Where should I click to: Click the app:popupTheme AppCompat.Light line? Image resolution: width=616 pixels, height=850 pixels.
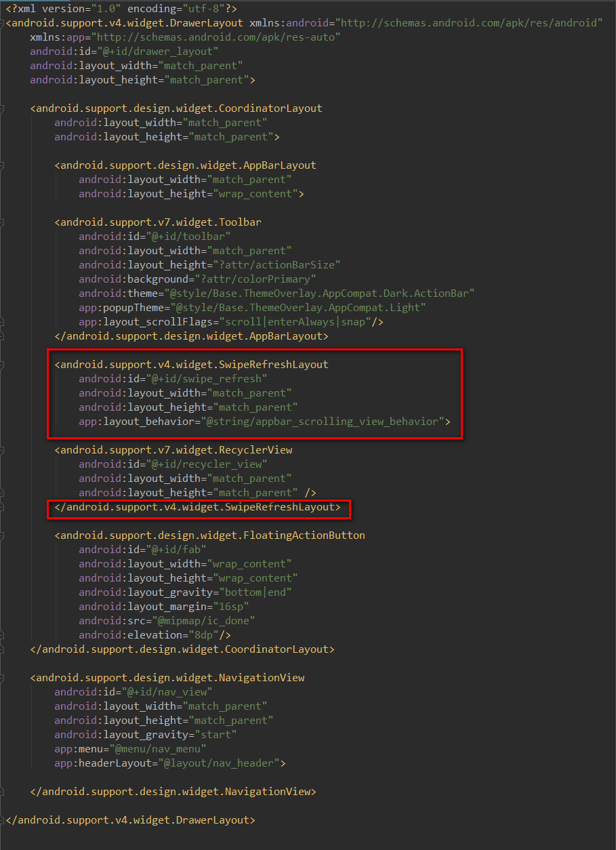pyautogui.click(x=253, y=308)
